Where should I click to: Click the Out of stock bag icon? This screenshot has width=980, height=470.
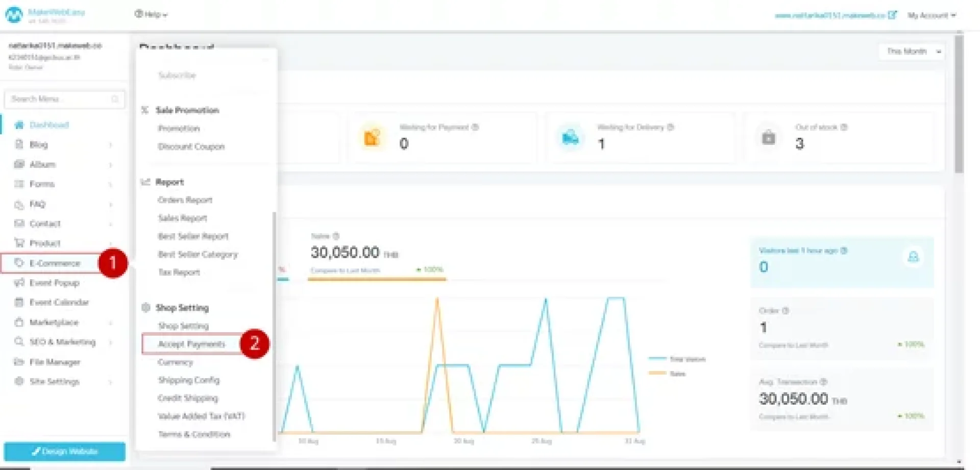pos(768,138)
